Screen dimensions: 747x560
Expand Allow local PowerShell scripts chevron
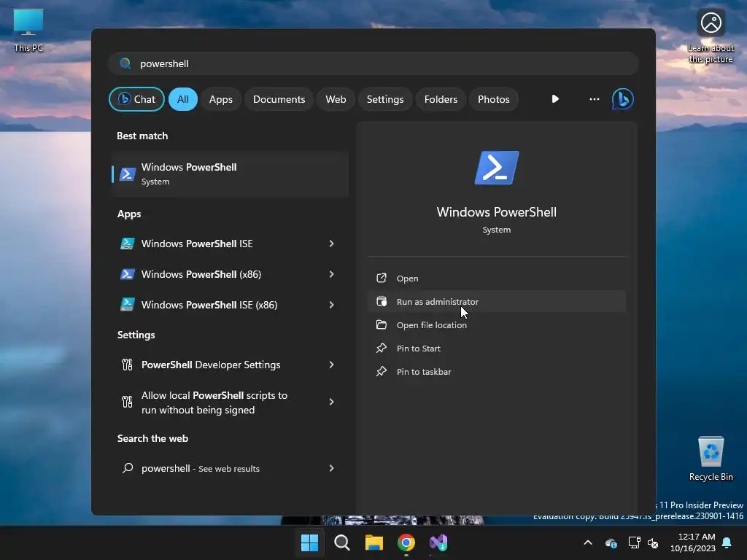click(x=332, y=402)
